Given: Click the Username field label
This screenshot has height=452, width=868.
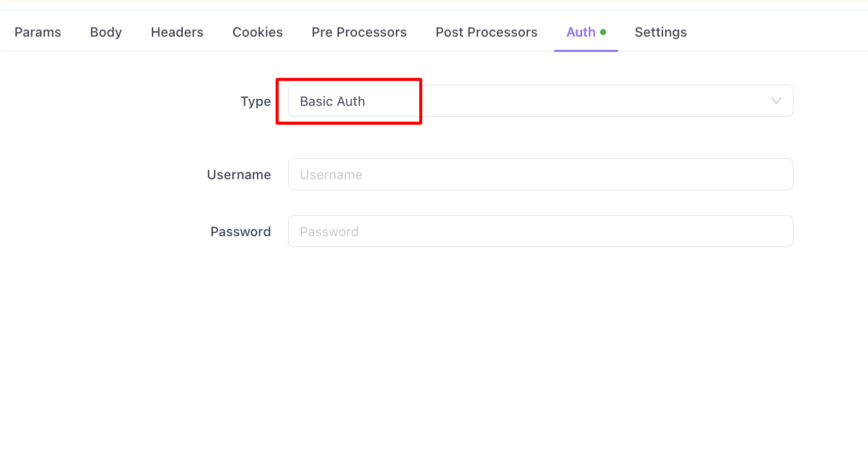Looking at the screenshot, I should pyautogui.click(x=238, y=174).
